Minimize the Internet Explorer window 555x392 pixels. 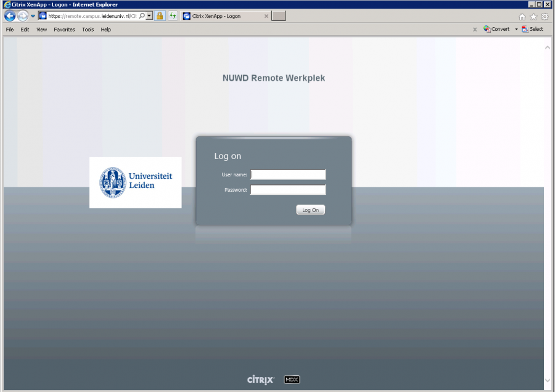[532, 4]
